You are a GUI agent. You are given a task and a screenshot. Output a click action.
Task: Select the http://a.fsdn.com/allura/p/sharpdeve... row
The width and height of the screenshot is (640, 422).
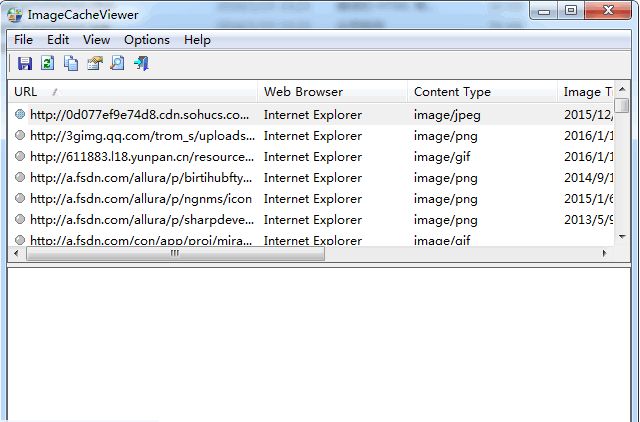point(311,219)
